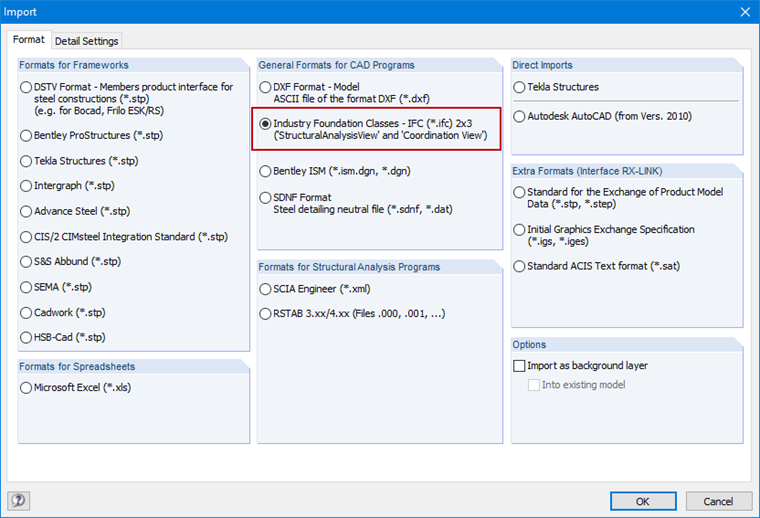Image resolution: width=760 pixels, height=518 pixels.
Task: Close the Import dialog window
Action: [x=744, y=11]
